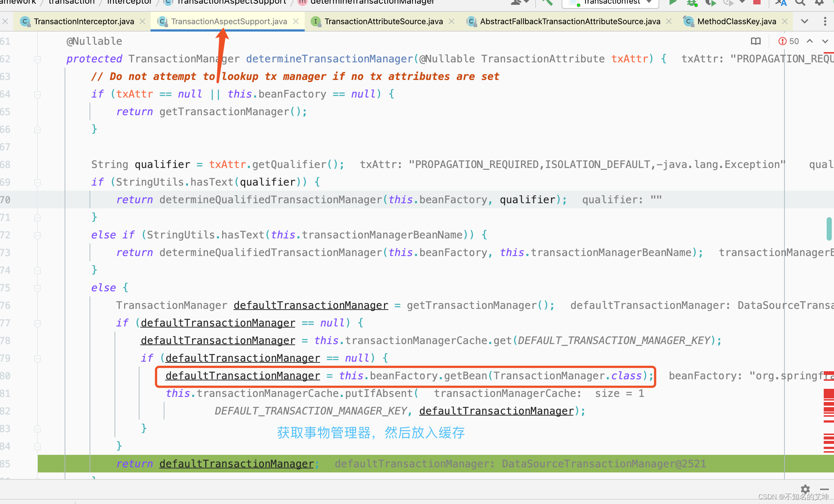Fold the else-if block at line 72
This screenshot has width=834, height=504.
click(x=37, y=235)
